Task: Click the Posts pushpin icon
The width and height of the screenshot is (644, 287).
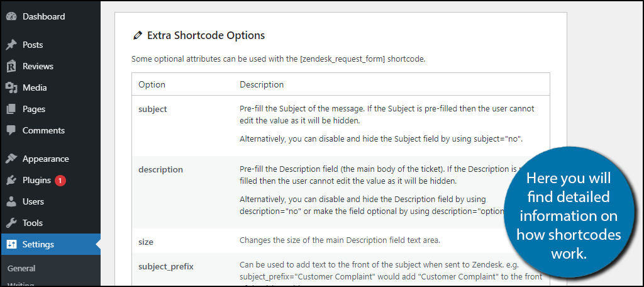Action: pyautogui.click(x=11, y=45)
